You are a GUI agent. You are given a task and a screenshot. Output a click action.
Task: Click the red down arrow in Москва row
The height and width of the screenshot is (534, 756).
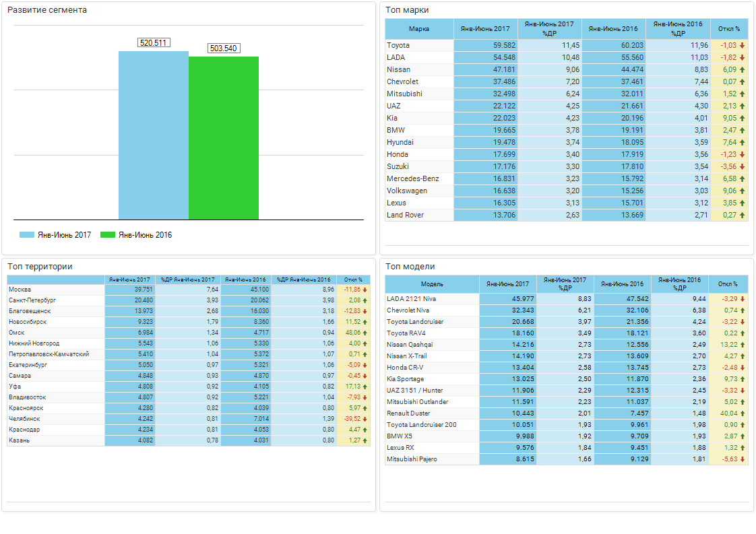(365, 290)
